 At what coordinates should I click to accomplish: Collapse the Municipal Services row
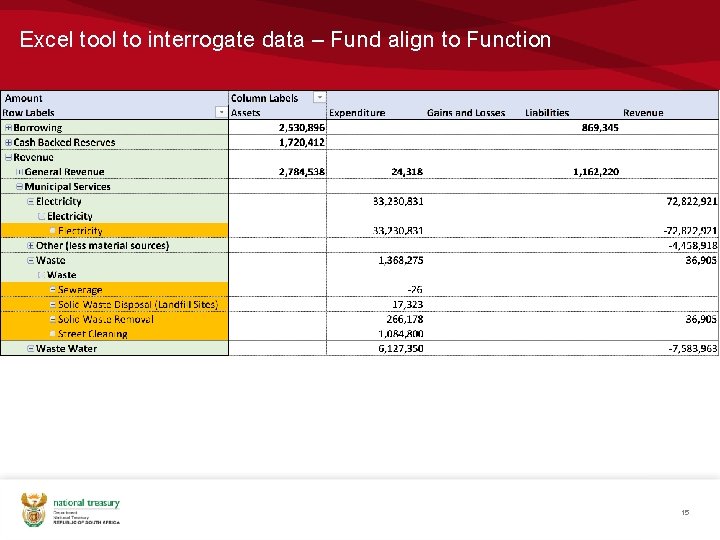pos(19,186)
